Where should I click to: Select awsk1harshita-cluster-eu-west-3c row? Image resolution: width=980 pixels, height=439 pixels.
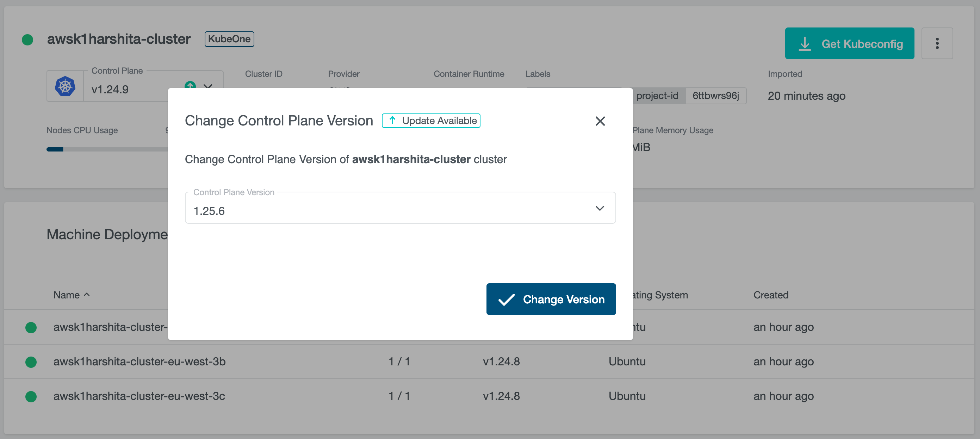tap(139, 396)
